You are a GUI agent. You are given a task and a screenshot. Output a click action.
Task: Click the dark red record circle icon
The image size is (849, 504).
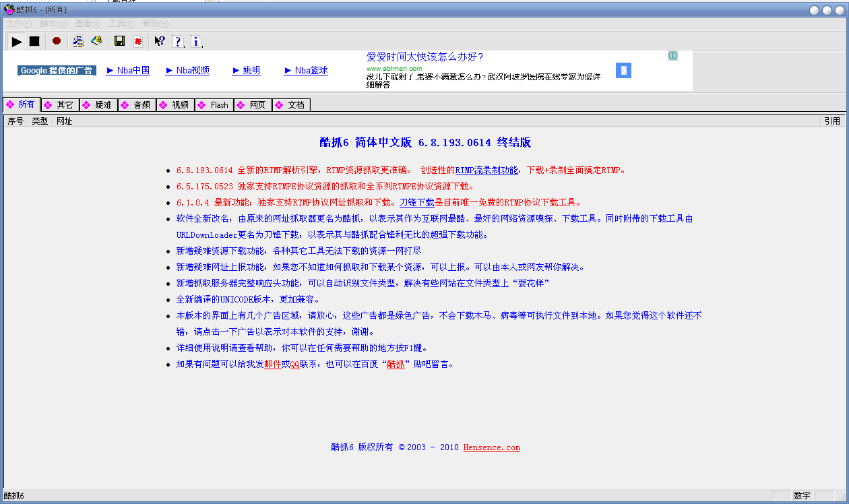coord(57,42)
